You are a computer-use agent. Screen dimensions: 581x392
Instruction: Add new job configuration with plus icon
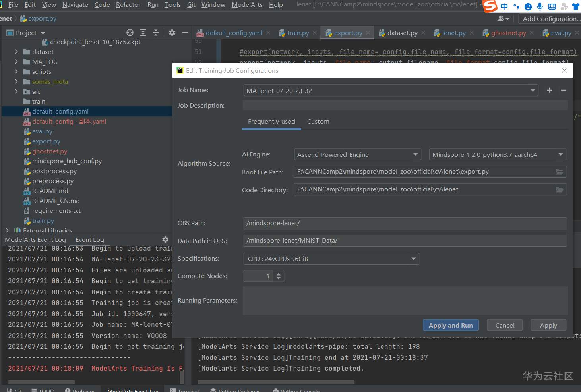point(550,90)
